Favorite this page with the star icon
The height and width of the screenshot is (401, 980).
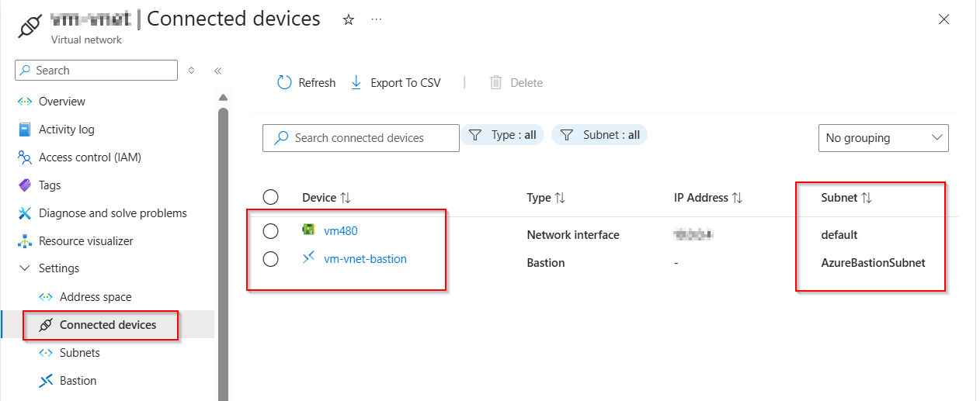click(349, 20)
